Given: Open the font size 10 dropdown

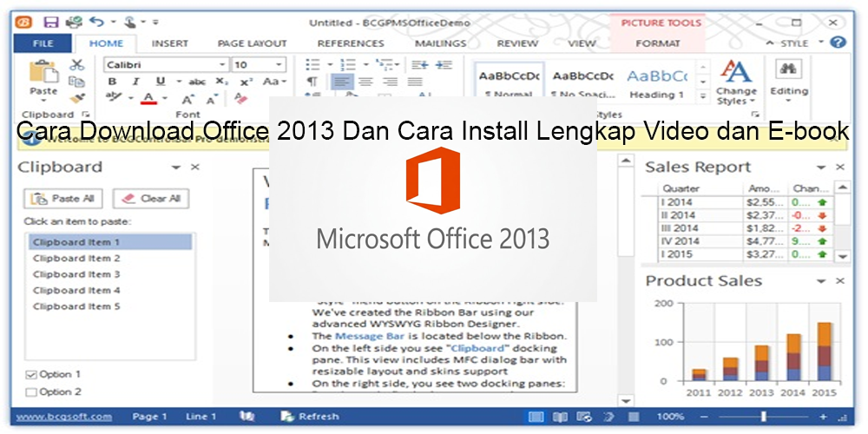Looking at the screenshot, I should coord(279,65).
